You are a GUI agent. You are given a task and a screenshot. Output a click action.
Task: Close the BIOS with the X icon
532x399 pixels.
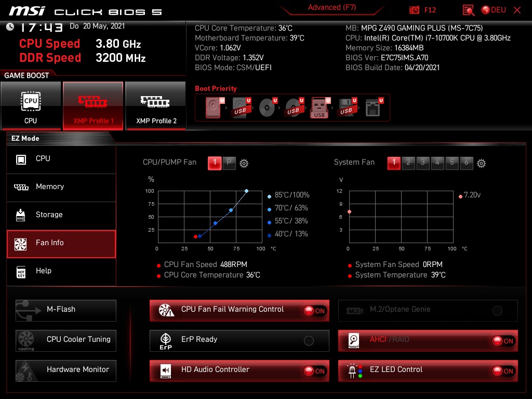click(x=517, y=10)
